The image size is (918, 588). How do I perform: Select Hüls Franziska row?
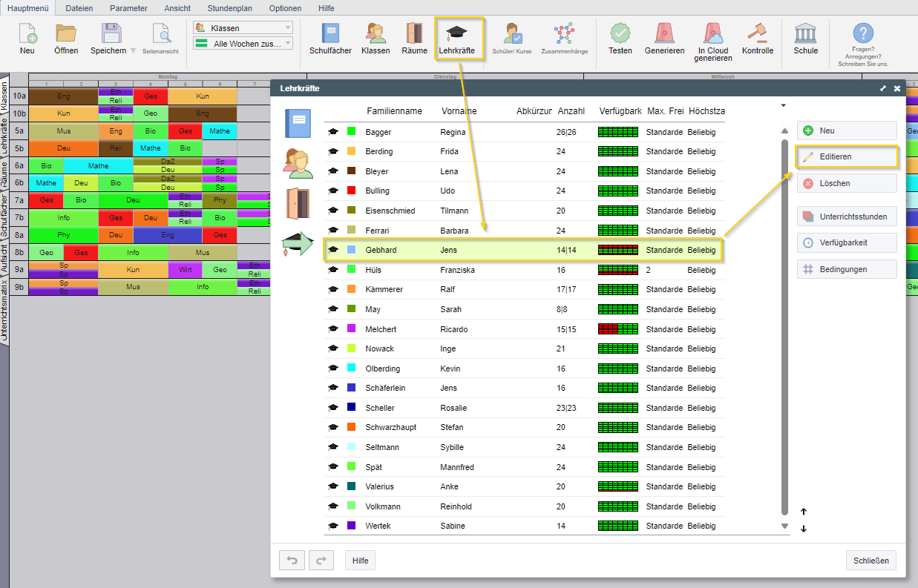pyautogui.click(x=524, y=270)
